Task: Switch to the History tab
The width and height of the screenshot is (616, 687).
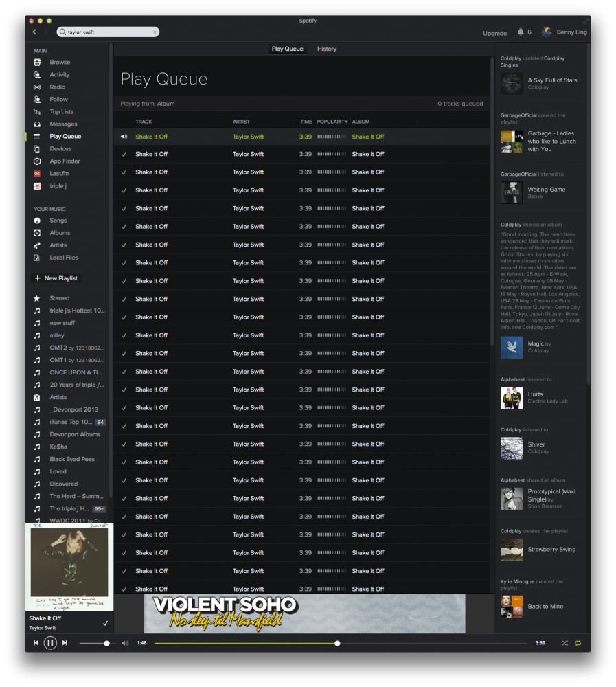Action: click(x=327, y=49)
